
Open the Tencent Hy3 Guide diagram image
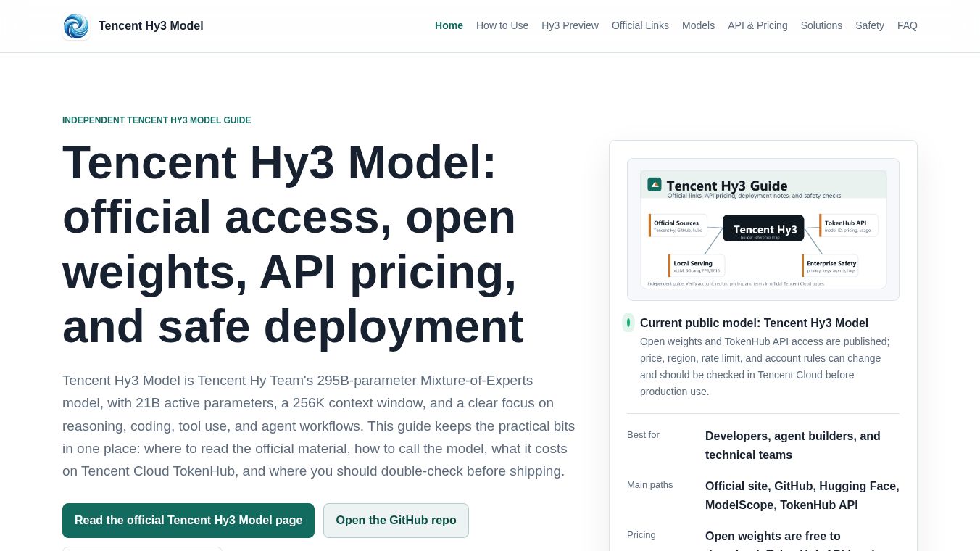pyautogui.click(x=763, y=229)
